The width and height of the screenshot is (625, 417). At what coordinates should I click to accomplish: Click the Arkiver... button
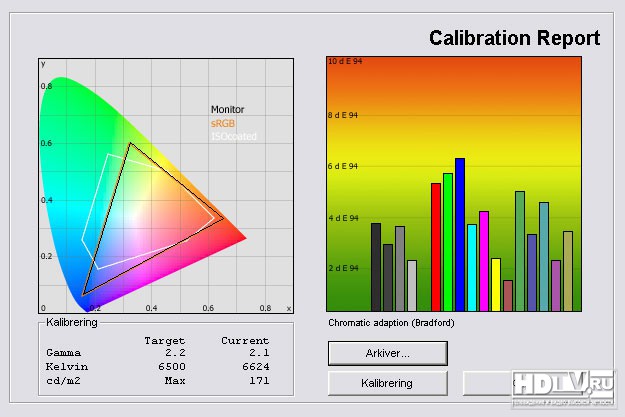coord(387,353)
